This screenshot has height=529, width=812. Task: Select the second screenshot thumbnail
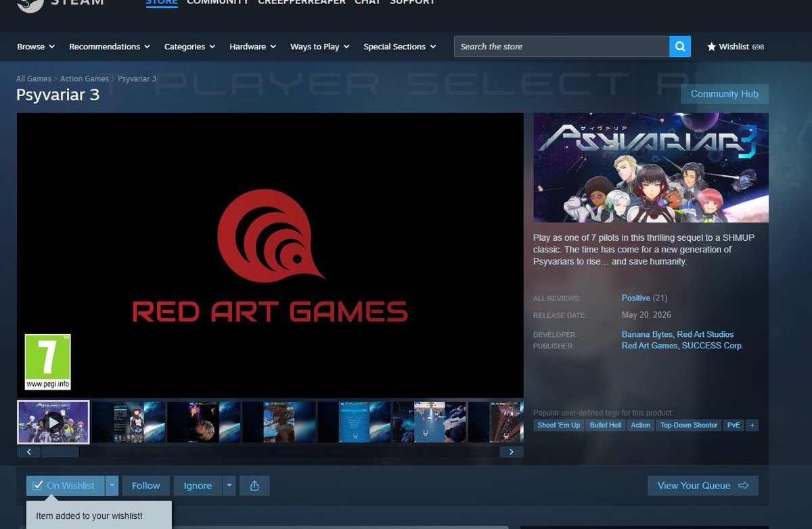pos(129,422)
